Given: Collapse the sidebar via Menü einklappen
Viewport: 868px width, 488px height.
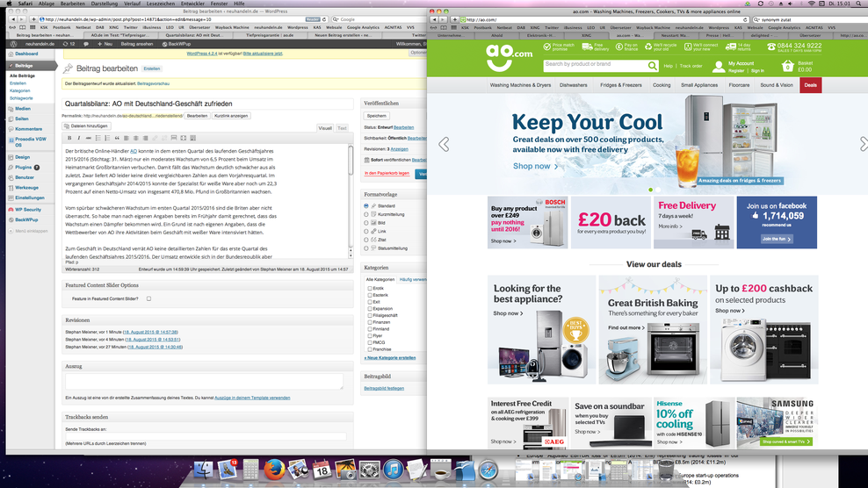Looking at the screenshot, I should pyautogui.click(x=28, y=231).
